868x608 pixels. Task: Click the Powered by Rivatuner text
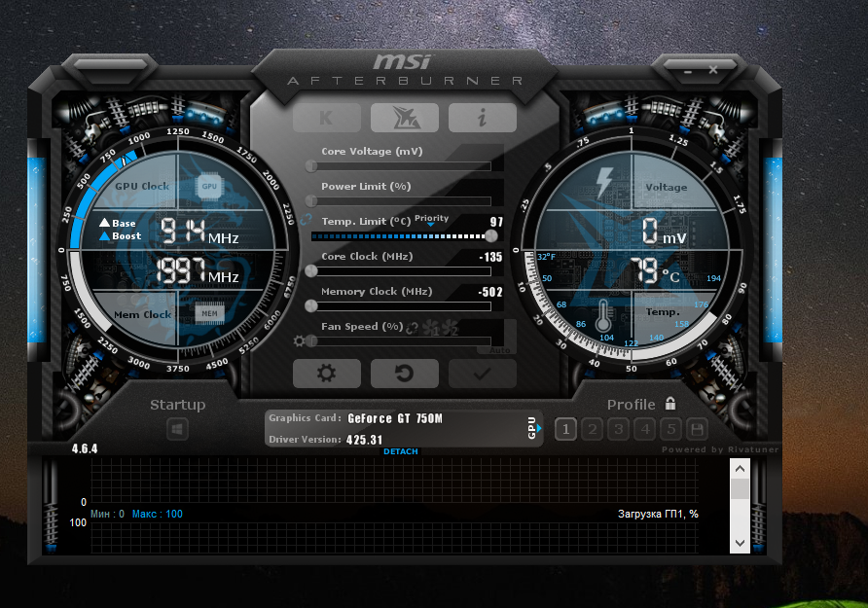tap(720, 449)
